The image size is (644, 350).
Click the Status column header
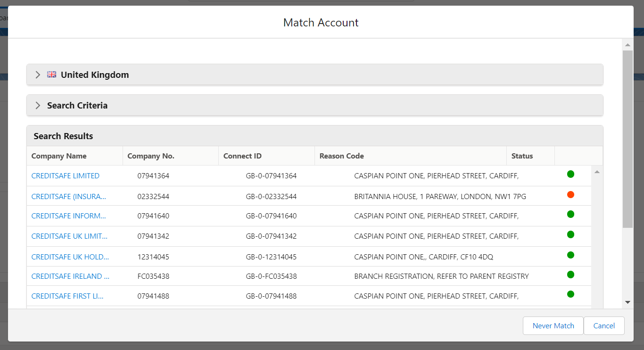(x=520, y=156)
